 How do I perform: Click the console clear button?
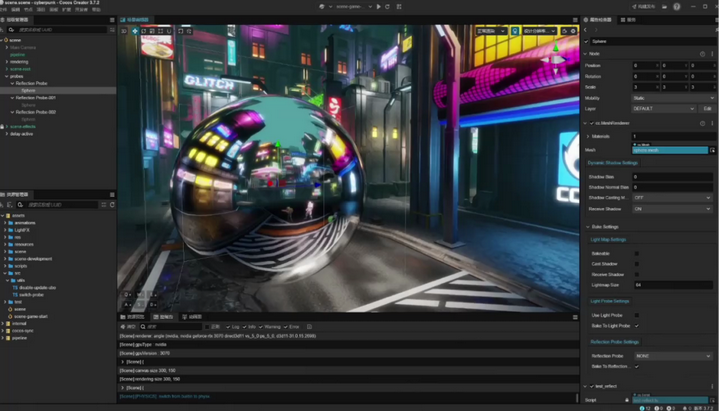pyautogui.click(x=128, y=327)
